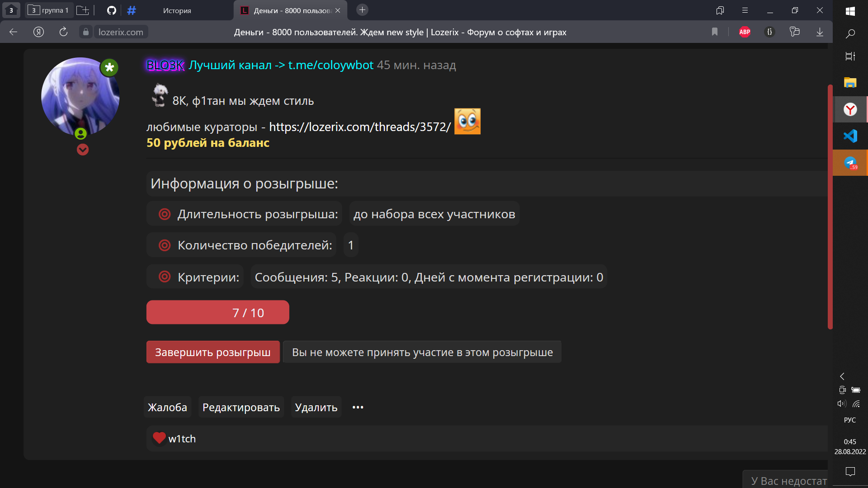Open Visual Studio Code from taskbar
This screenshot has height=488, width=868.
tap(850, 136)
